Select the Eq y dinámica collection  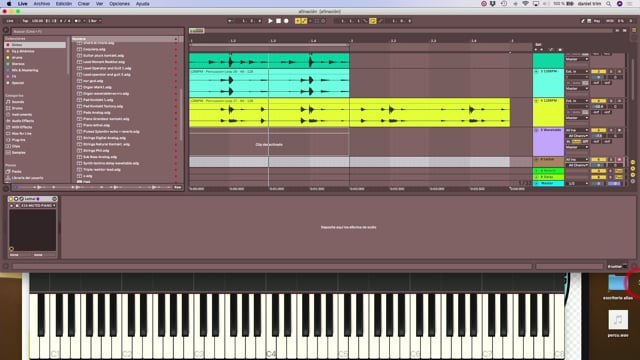click(x=23, y=51)
